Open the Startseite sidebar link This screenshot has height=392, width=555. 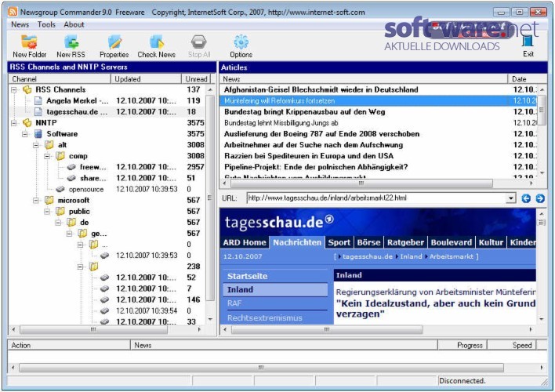pyautogui.click(x=247, y=276)
